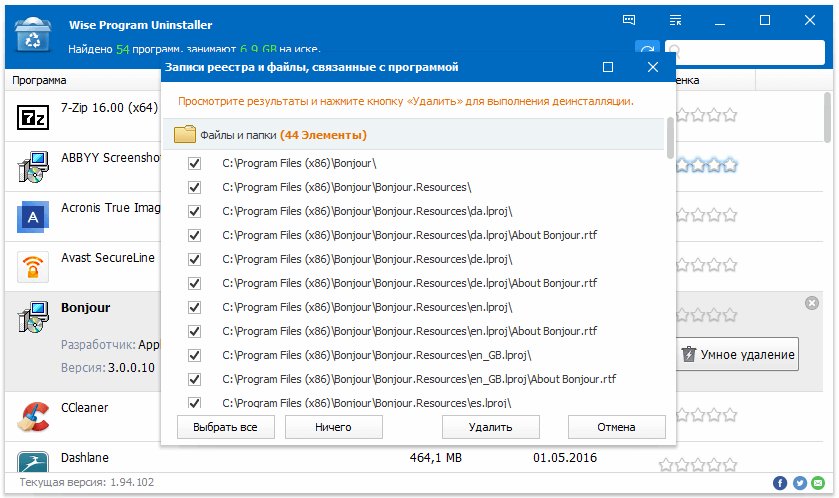Select the 7-Zip 16.00 (x64) entry text
The height and width of the screenshot is (498, 839).
109,108
